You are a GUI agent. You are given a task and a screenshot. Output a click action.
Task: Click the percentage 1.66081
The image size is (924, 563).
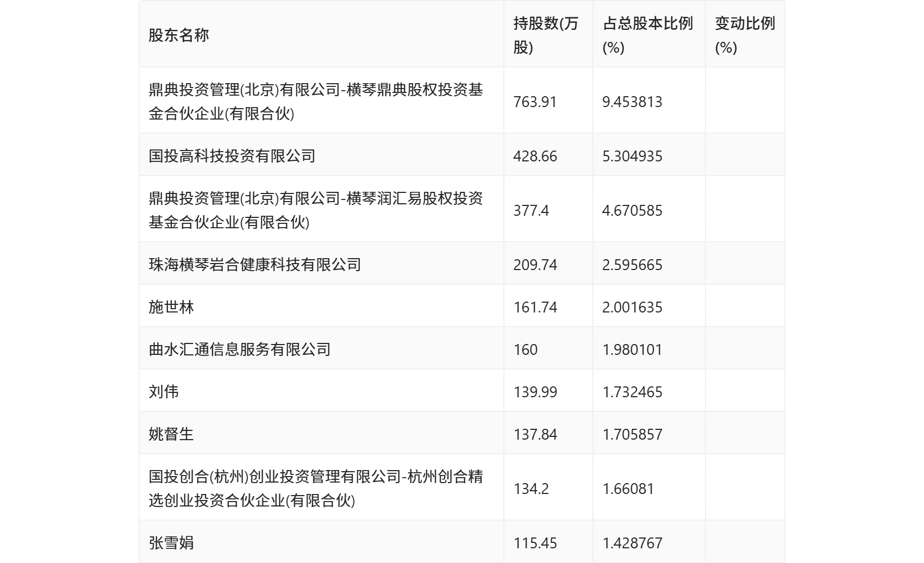coord(628,489)
